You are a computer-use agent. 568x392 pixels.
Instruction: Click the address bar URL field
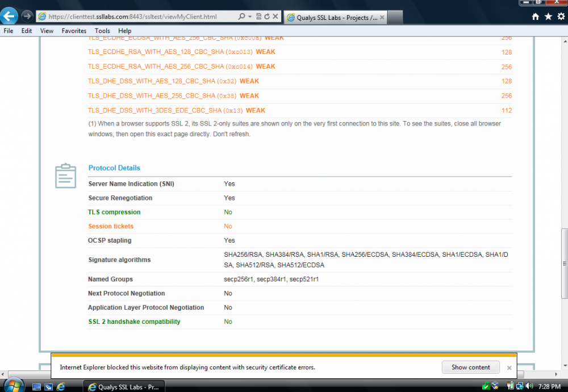pyautogui.click(x=136, y=17)
